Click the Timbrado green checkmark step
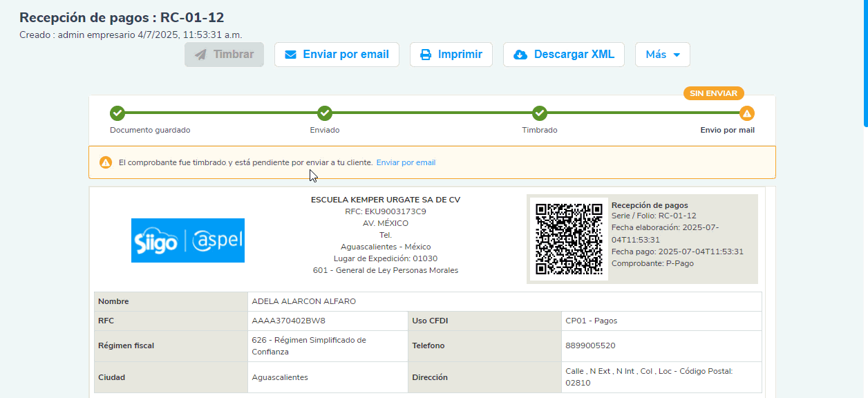The height and width of the screenshot is (398, 868). [x=540, y=113]
